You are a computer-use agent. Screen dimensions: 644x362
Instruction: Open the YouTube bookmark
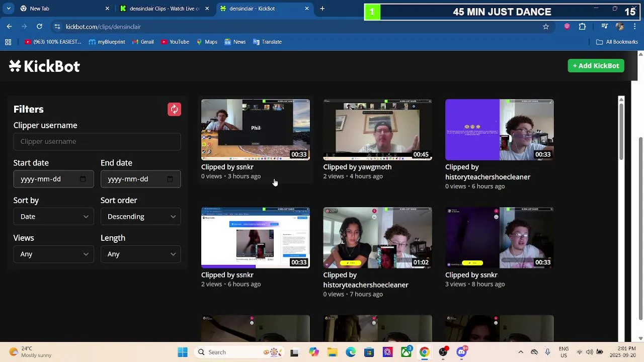point(175,42)
